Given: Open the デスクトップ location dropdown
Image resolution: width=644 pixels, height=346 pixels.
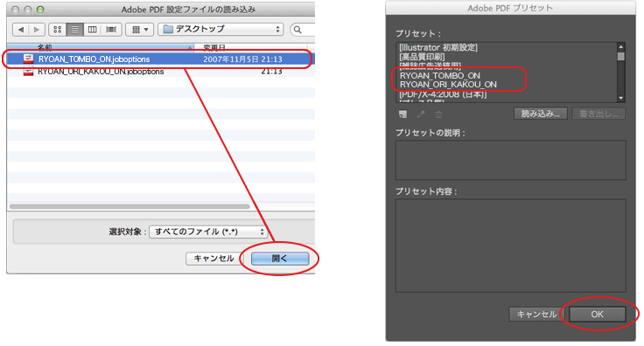Looking at the screenshot, I should [x=220, y=29].
